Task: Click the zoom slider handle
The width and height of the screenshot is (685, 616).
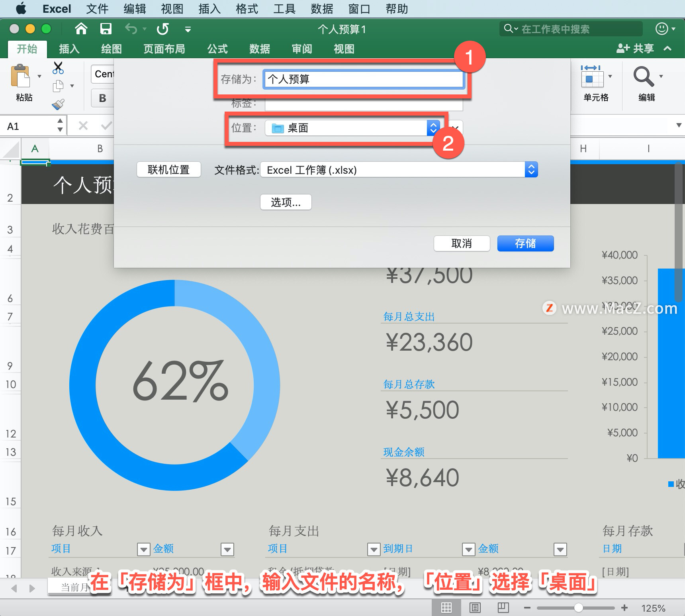Action: (579, 608)
